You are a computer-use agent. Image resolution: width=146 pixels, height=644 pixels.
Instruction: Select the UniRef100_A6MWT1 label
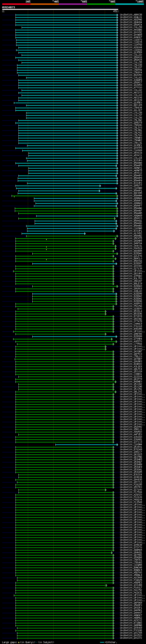click(131, 168)
